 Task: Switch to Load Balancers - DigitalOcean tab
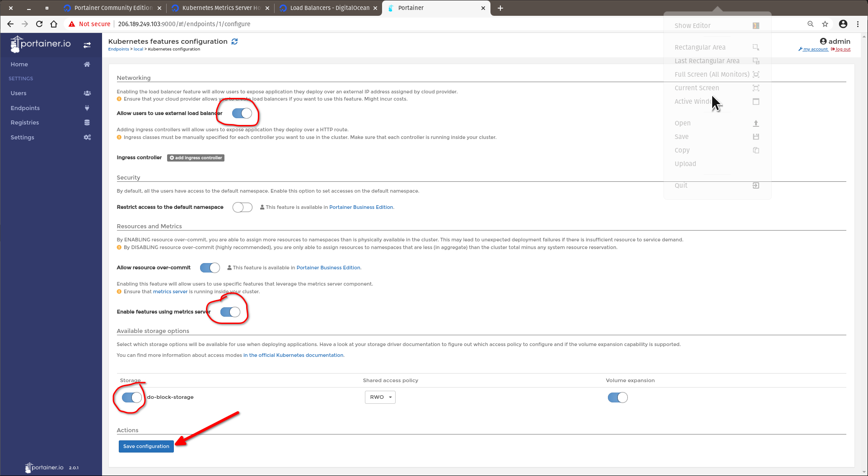click(328, 8)
